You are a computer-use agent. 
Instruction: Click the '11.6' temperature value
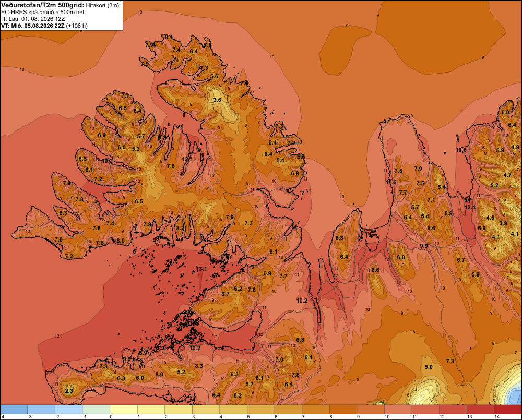click(391, 183)
